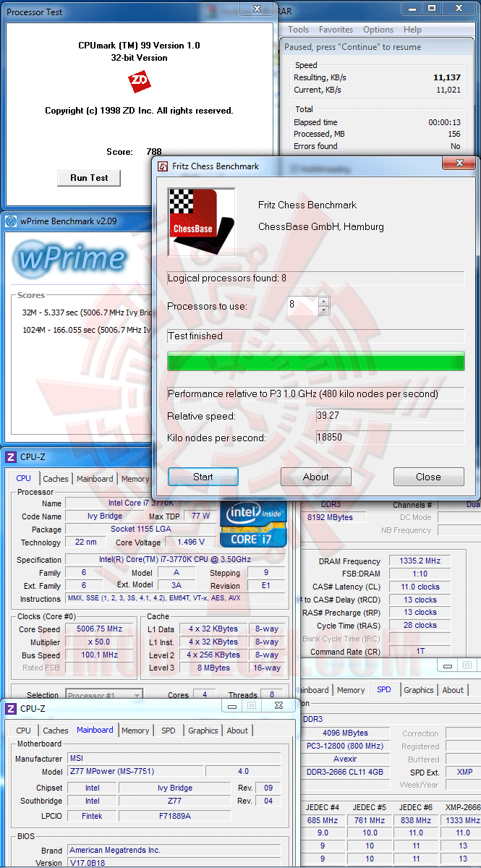481x868 pixels.
Task: Click the About button in Fritz Chess Benchmark
Action: click(x=316, y=477)
